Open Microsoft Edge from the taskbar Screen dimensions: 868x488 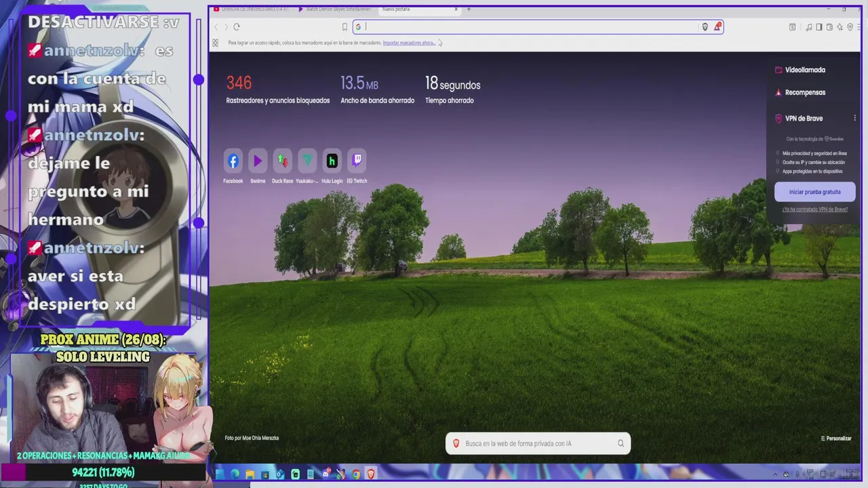point(235,474)
